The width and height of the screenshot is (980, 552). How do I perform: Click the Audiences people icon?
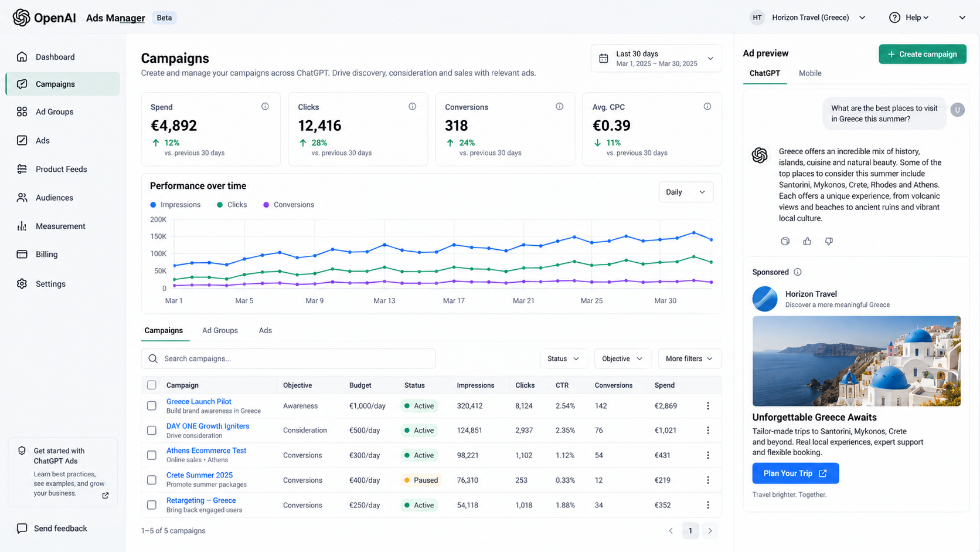22,198
